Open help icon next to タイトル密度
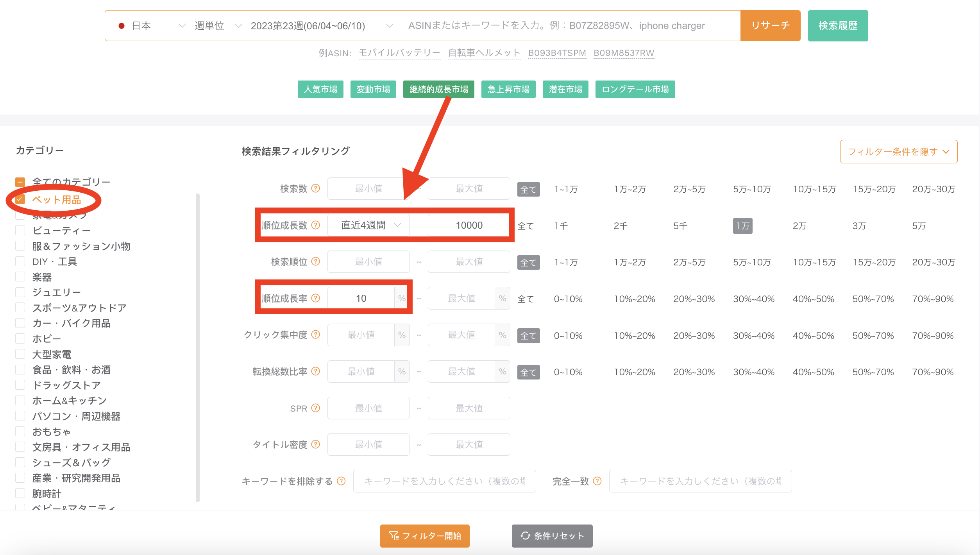Image resolution: width=980 pixels, height=555 pixels. click(316, 445)
